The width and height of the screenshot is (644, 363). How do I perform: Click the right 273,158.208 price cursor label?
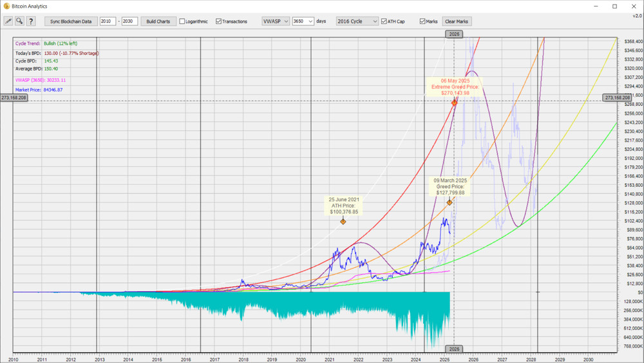point(617,97)
